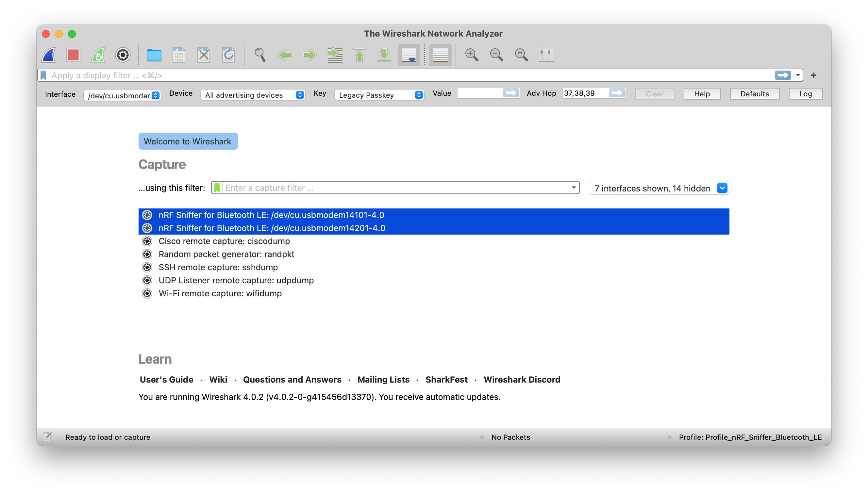Image resolution: width=868 pixels, height=494 pixels.
Task: Open the Mailing Lists link
Action: click(x=383, y=379)
